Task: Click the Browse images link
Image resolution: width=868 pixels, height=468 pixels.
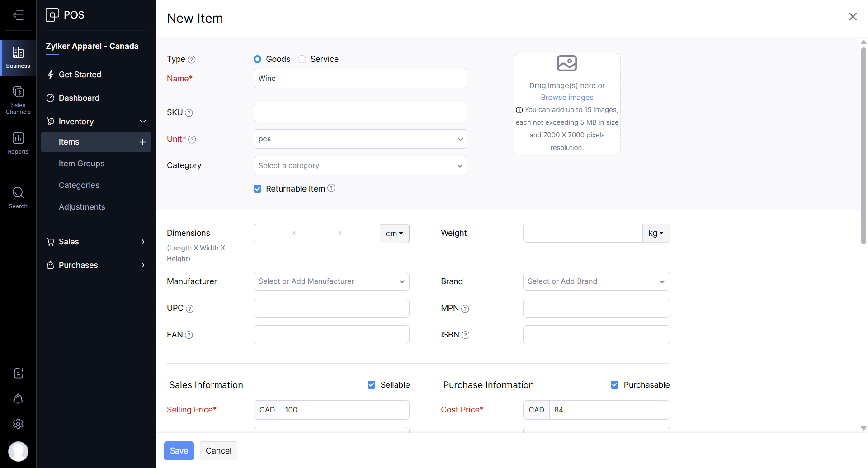Action: coord(567,98)
